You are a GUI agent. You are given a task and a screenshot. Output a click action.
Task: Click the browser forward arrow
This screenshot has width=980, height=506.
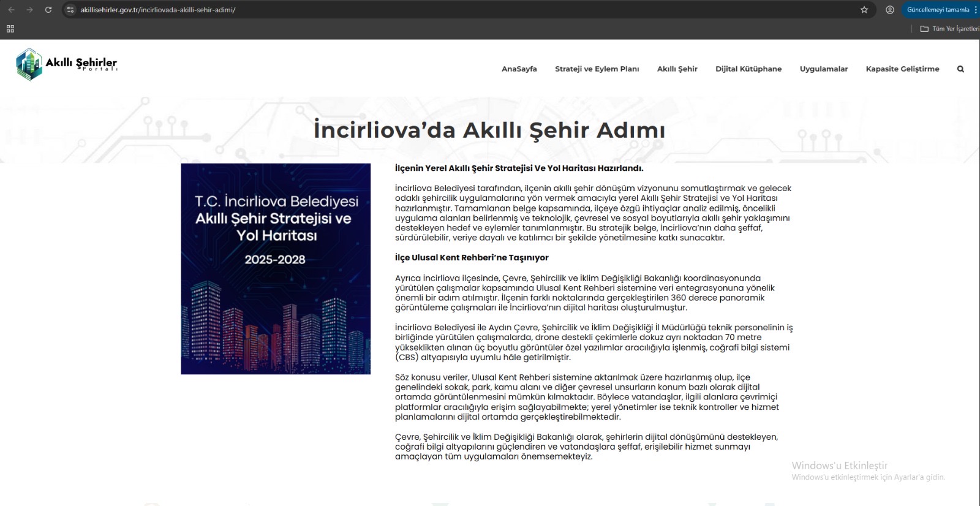(x=29, y=10)
